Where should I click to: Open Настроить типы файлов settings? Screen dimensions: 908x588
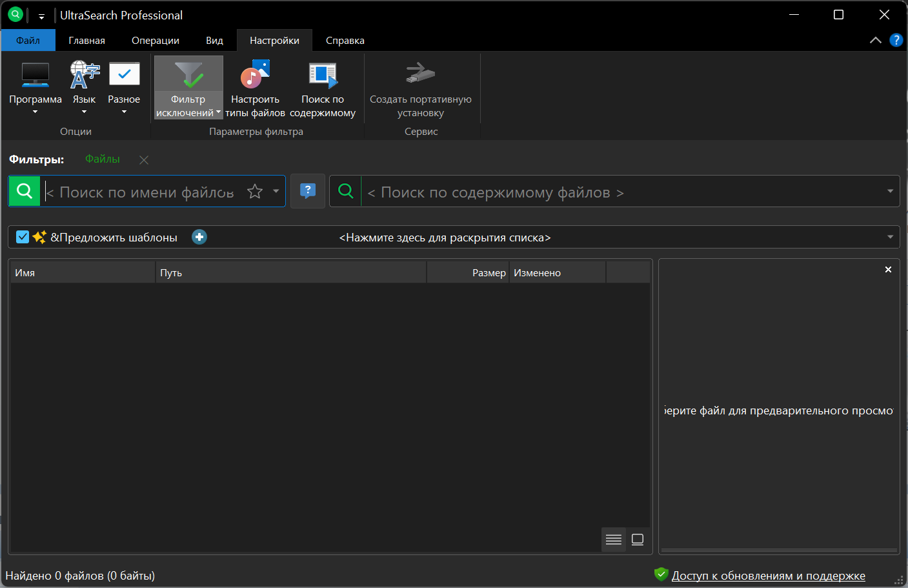[x=255, y=88]
